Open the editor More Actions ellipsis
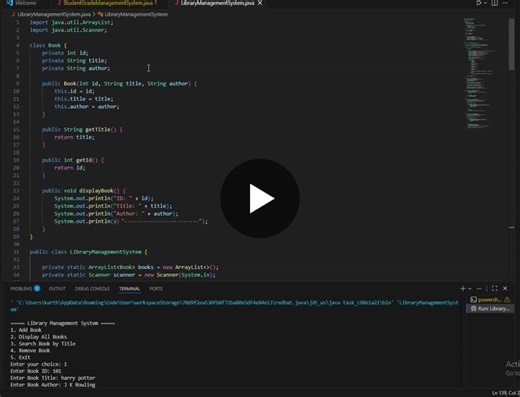The height and width of the screenshot is (397, 520). coord(505,3)
